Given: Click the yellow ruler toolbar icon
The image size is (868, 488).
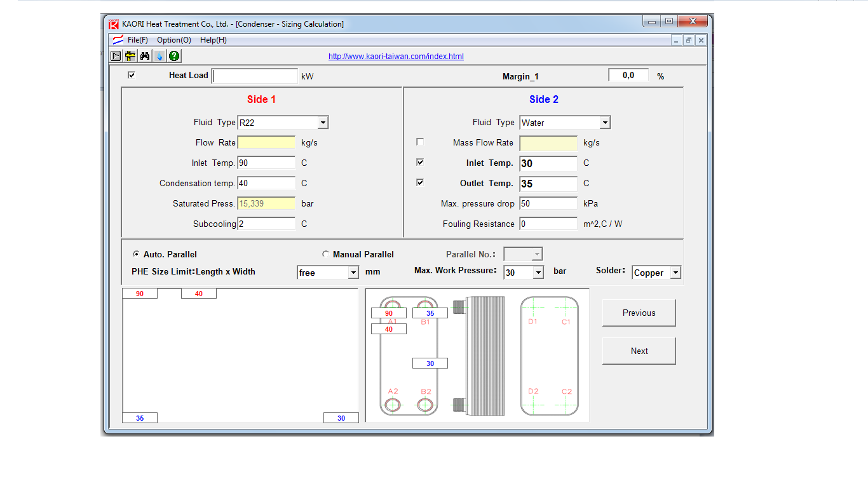Looking at the screenshot, I should coord(130,56).
